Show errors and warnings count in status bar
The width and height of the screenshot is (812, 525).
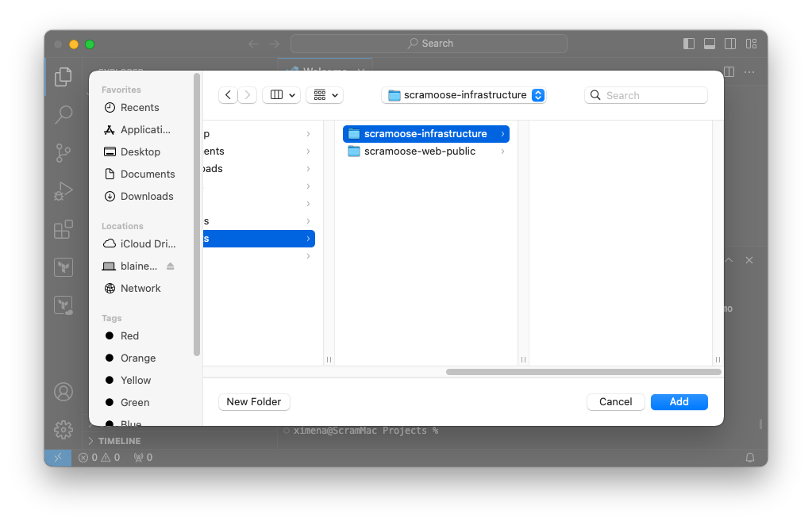click(x=99, y=458)
